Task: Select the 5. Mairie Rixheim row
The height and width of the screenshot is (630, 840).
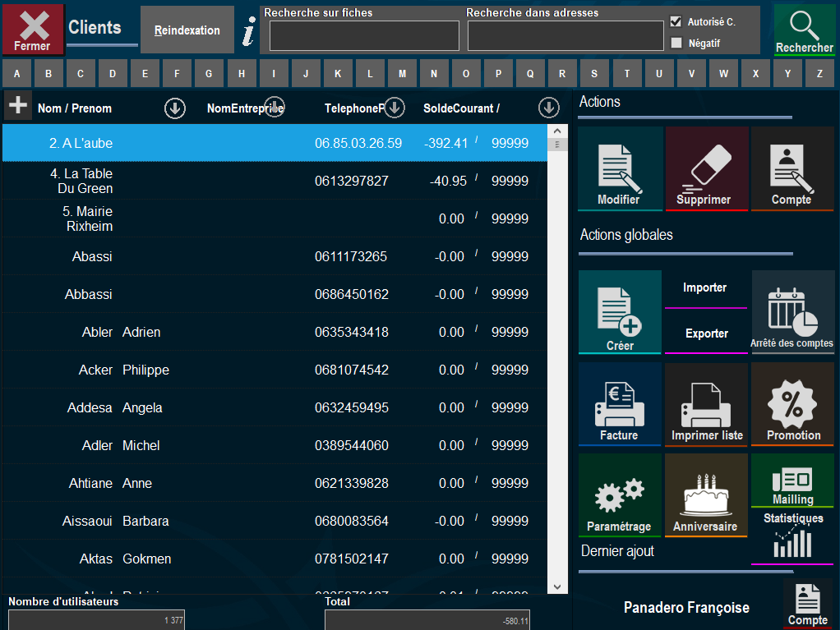Action: (x=275, y=218)
